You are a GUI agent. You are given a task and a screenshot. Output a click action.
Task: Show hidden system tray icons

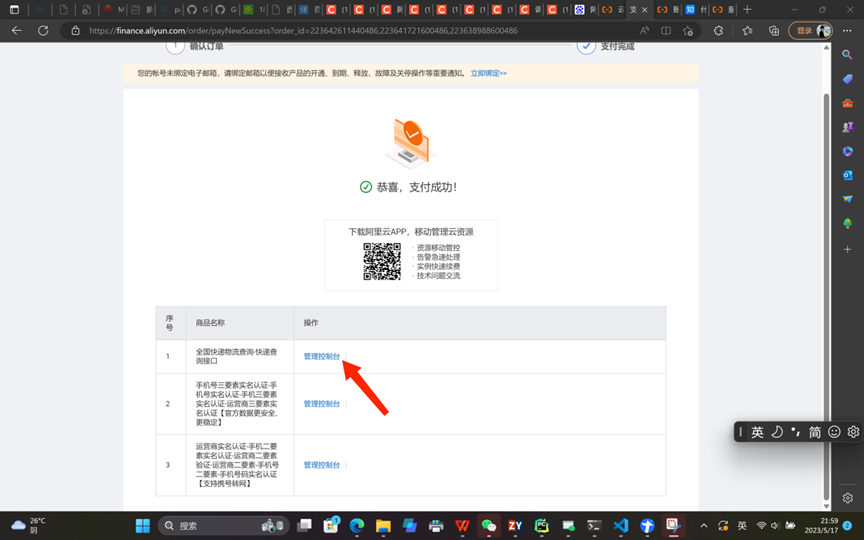pos(704,526)
